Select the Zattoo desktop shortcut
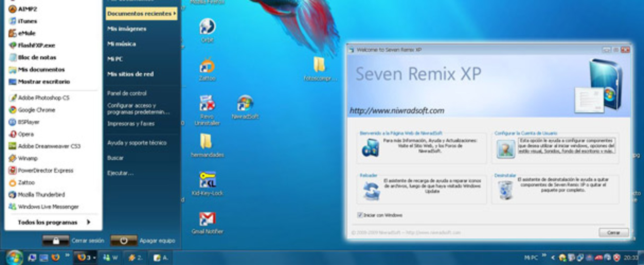This screenshot has width=644, height=265. pos(207,69)
